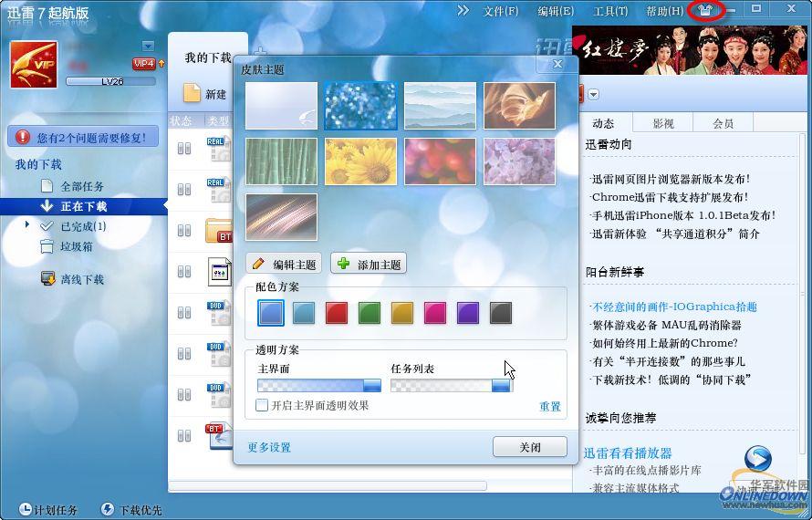The height and width of the screenshot is (520, 812).
Task: Open the round dropdown arrow right of the skin dialog
Action: tap(594, 95)
